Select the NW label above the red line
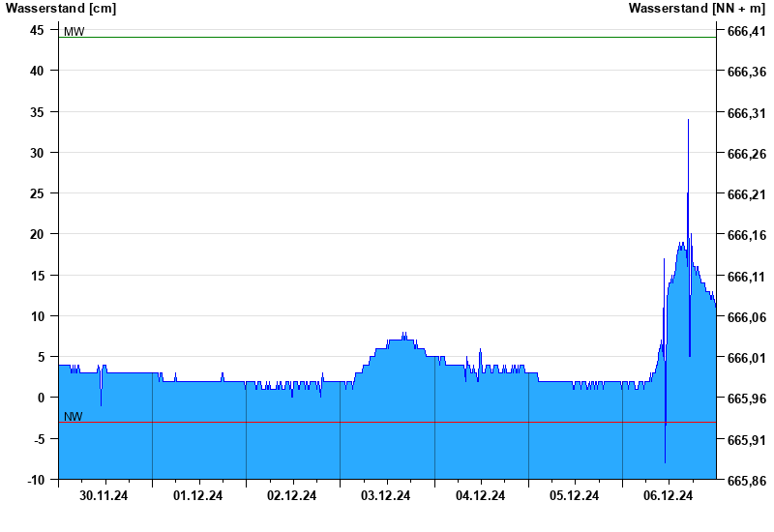 coord(74,417)
